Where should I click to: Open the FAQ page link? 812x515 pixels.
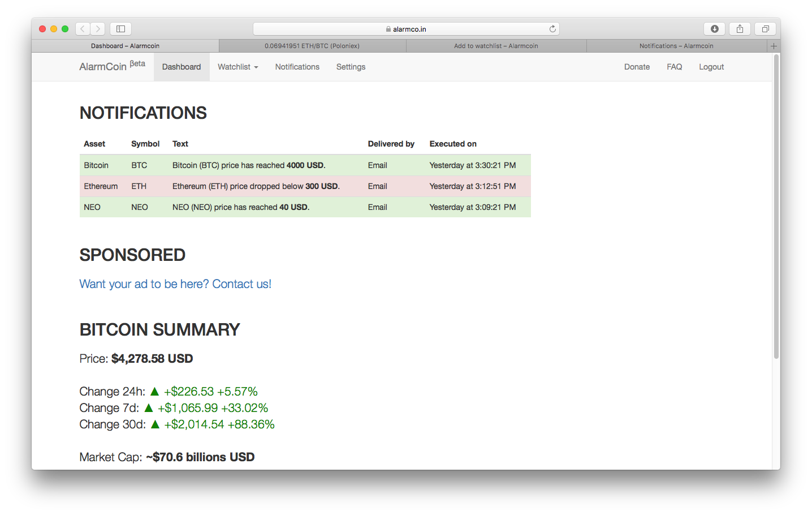click(x=674, y=67)
